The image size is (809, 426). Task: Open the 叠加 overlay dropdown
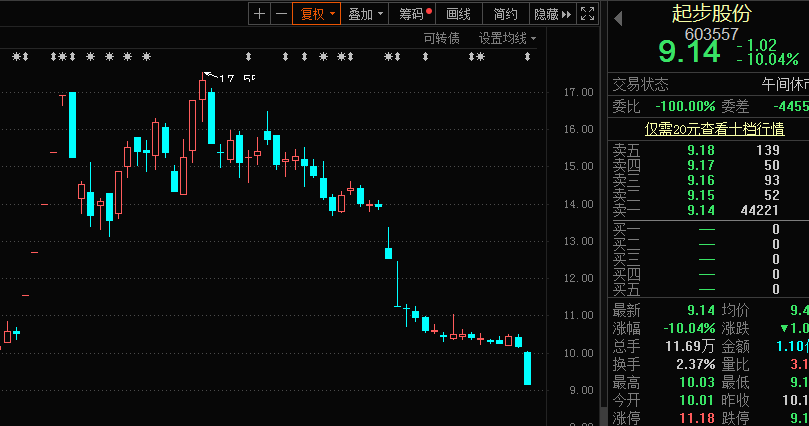coord(365,14)
